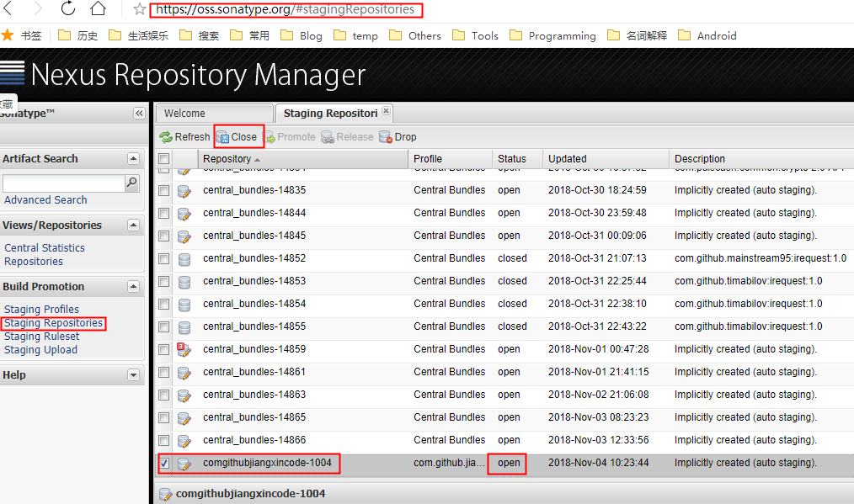
Task: Open the Central Statistics link
Action: pos(45,247)
